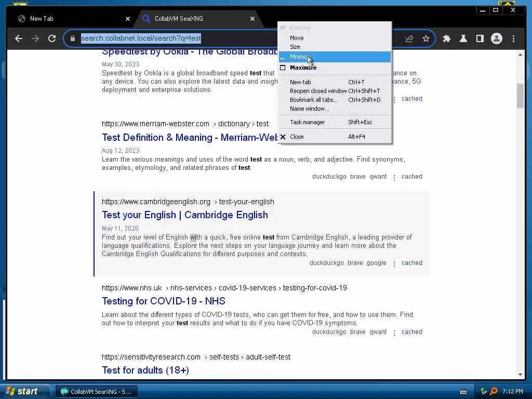Open cached link for Cambridge English result
The height and width of the screenshot is (399, 532).
click(412, 262)
